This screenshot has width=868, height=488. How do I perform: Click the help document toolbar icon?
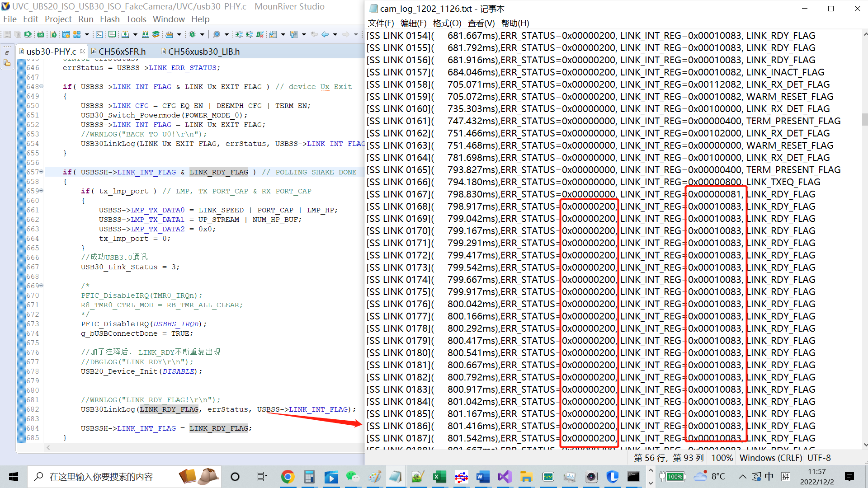coord(53,34)
